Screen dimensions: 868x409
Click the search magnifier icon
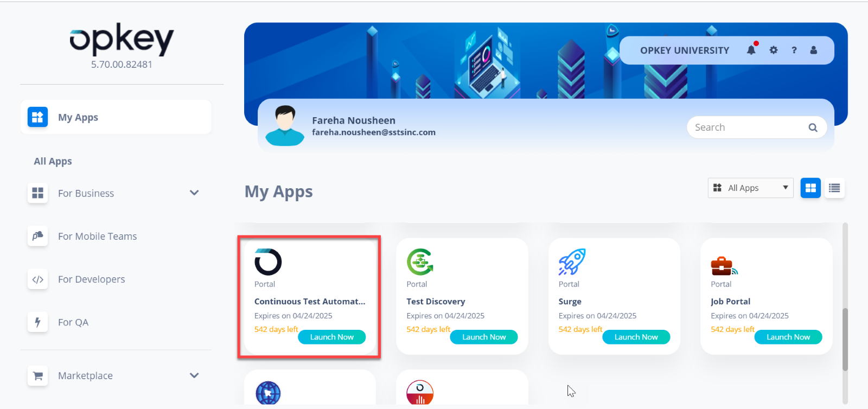click(813, 127)
